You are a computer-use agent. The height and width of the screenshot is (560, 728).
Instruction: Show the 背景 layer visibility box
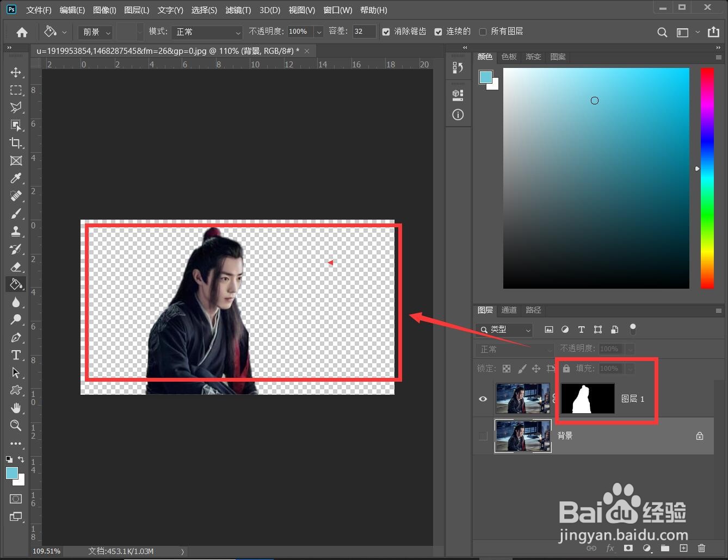tap(483, 436)
